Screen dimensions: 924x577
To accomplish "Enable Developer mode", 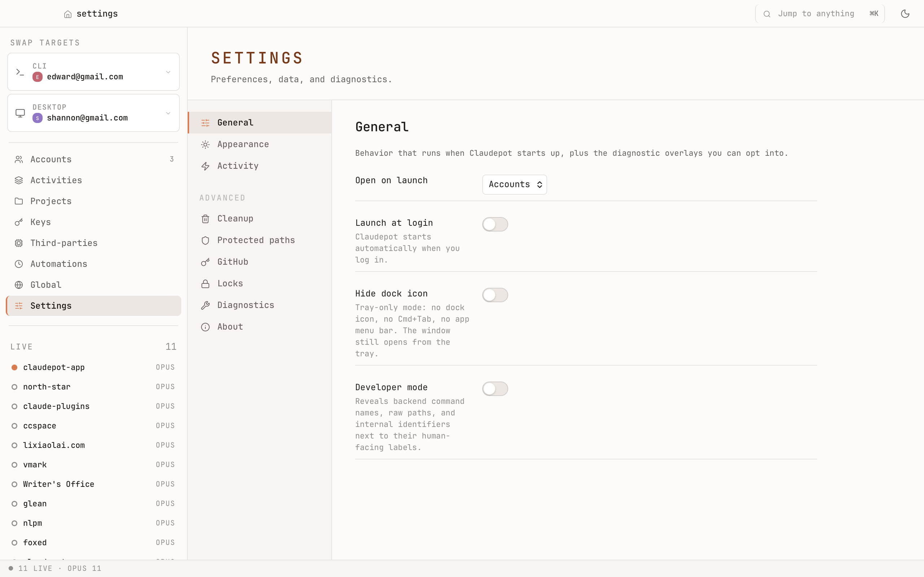I will pyautogui.click(x=495, y=388).
